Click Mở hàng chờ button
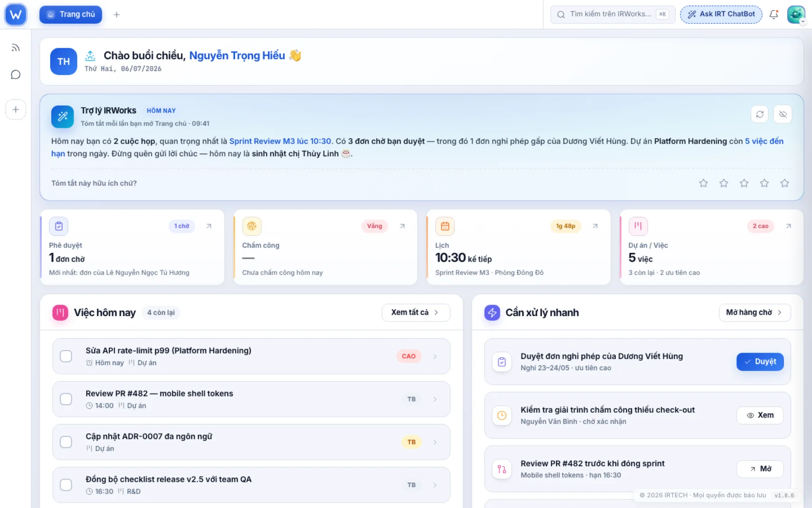 (755, 312)
